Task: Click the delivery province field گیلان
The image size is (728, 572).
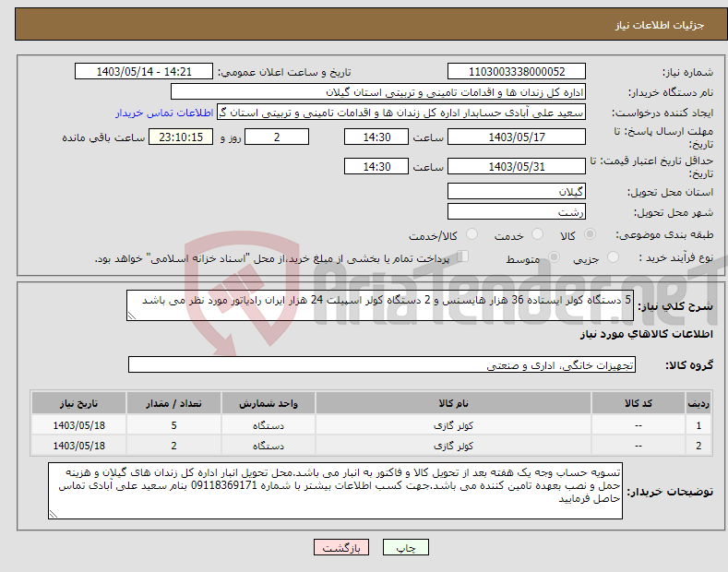Action: coord(517,191)
